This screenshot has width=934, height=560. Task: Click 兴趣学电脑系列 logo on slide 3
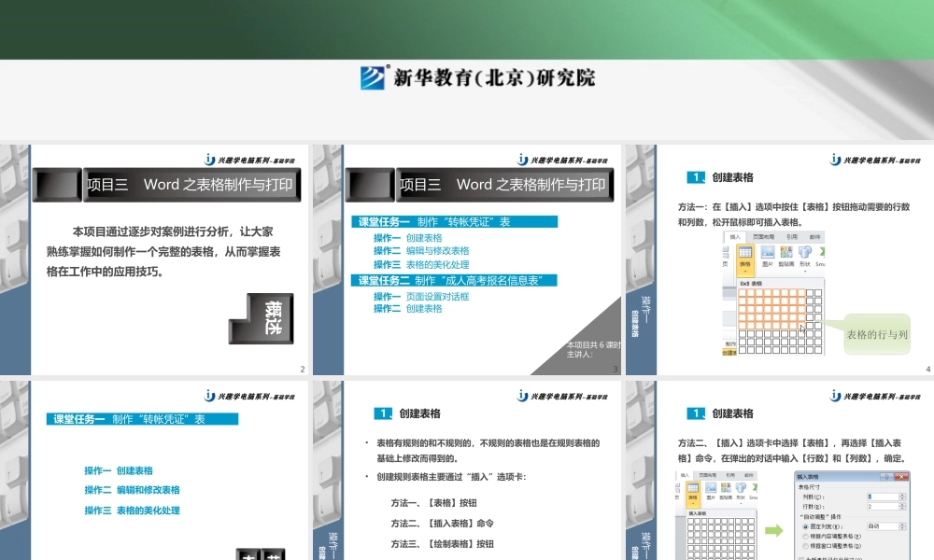tap(562, 160)
